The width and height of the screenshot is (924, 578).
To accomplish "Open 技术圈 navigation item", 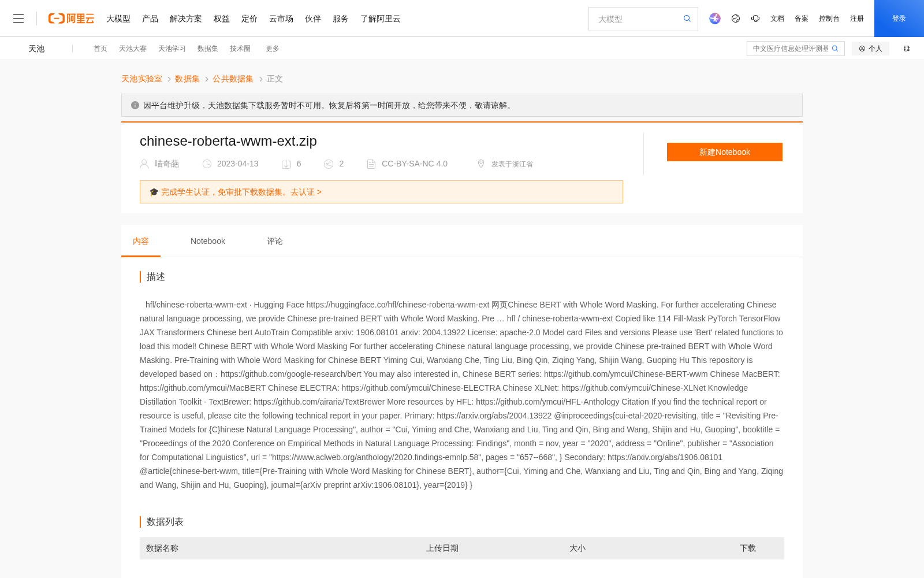I will click(240, 49).
